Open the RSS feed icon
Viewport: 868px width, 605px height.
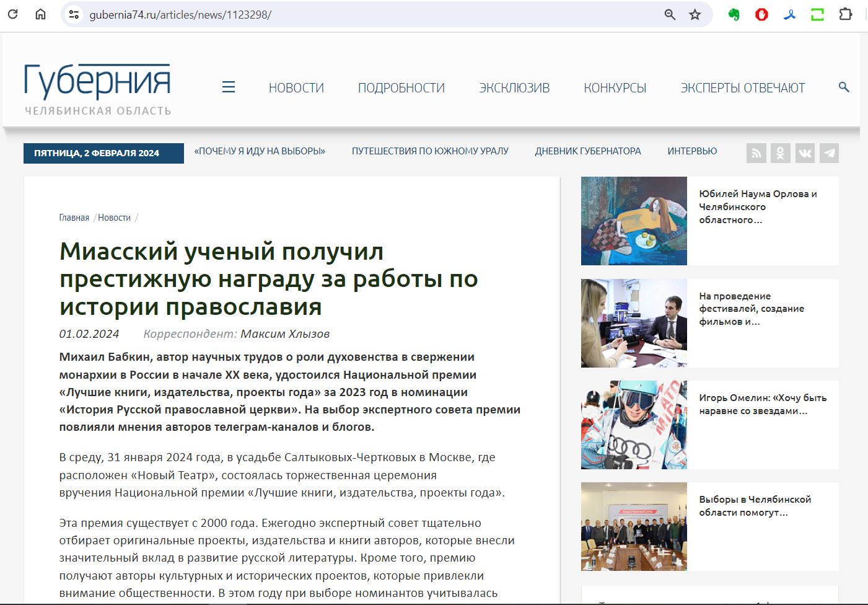(x=756, y=153)
